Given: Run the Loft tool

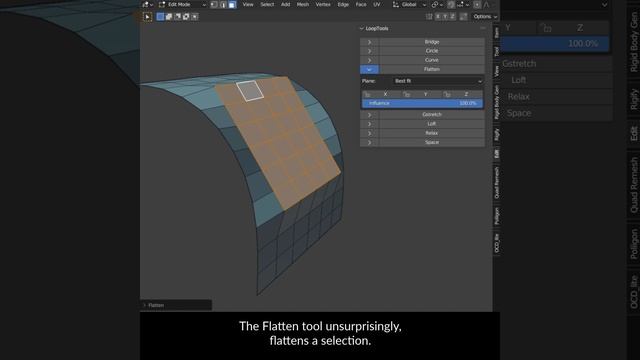Looking at the screenshot, I should 432,124.
